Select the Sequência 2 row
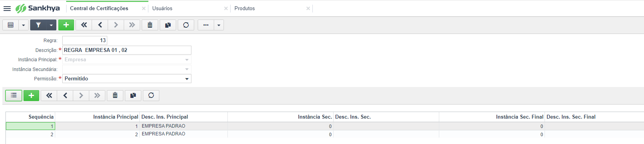 coord(325,134)
